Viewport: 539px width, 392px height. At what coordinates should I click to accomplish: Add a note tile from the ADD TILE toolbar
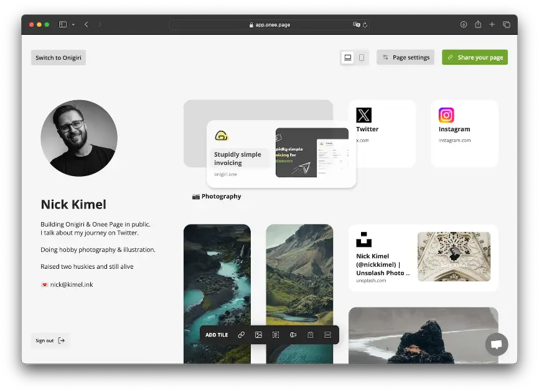tap(310, 335)
